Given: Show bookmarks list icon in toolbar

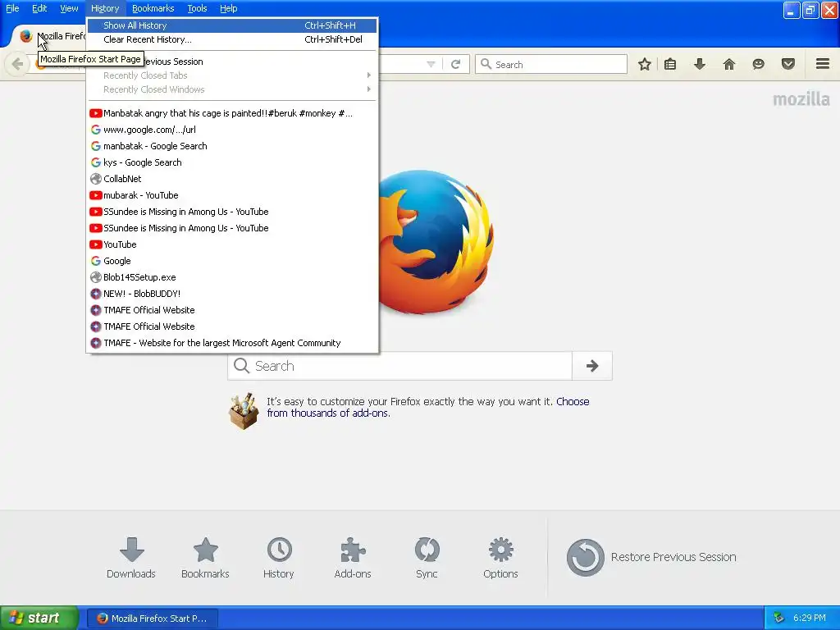Looking at the screenshot, I should [x=669, y=64].
